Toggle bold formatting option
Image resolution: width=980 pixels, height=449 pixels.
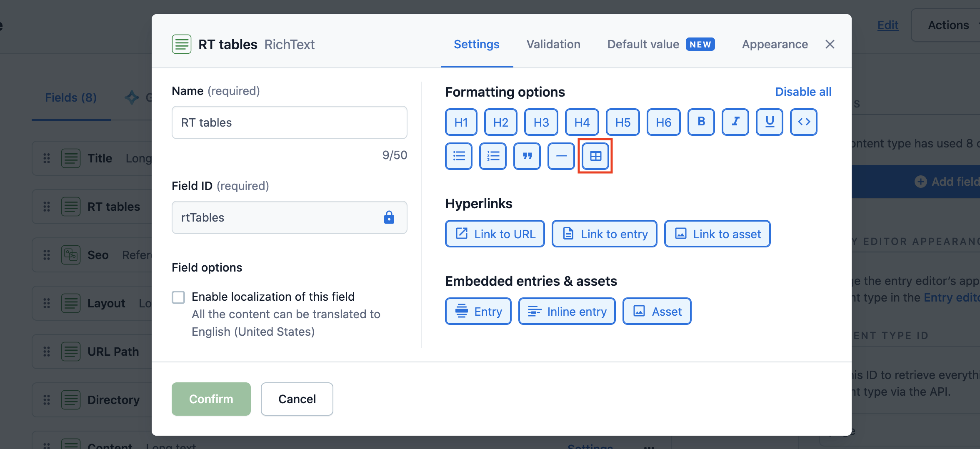click(x=701, y=122)
